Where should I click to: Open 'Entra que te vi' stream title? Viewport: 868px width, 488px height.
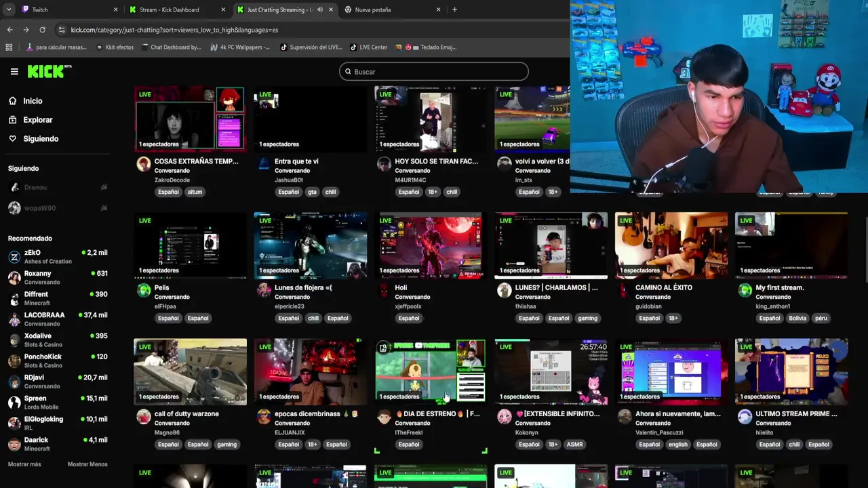(296, 161)
